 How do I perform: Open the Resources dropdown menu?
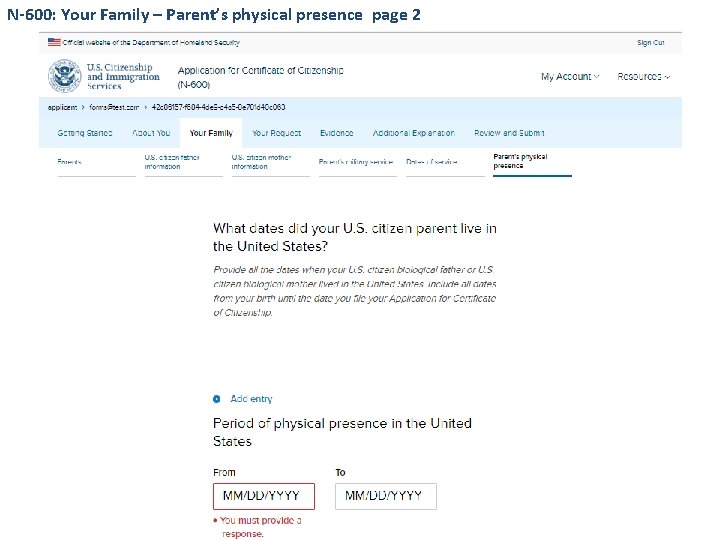pos(643,77)
